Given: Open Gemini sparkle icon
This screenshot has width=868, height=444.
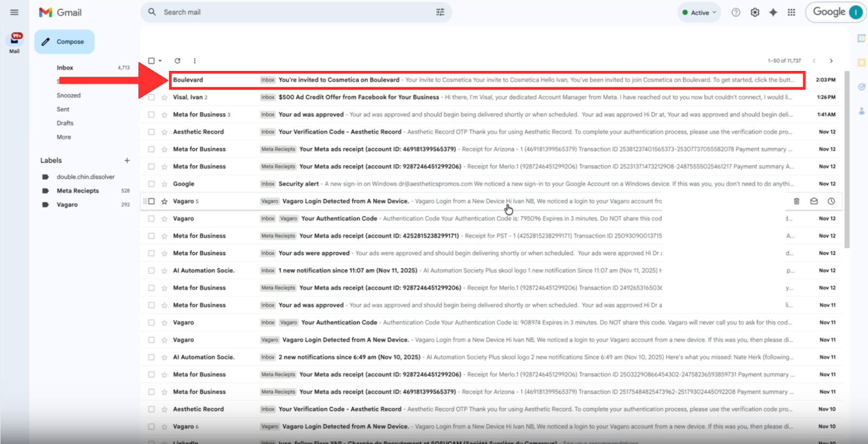Looking at the screenshot, I should coord(773,12).
